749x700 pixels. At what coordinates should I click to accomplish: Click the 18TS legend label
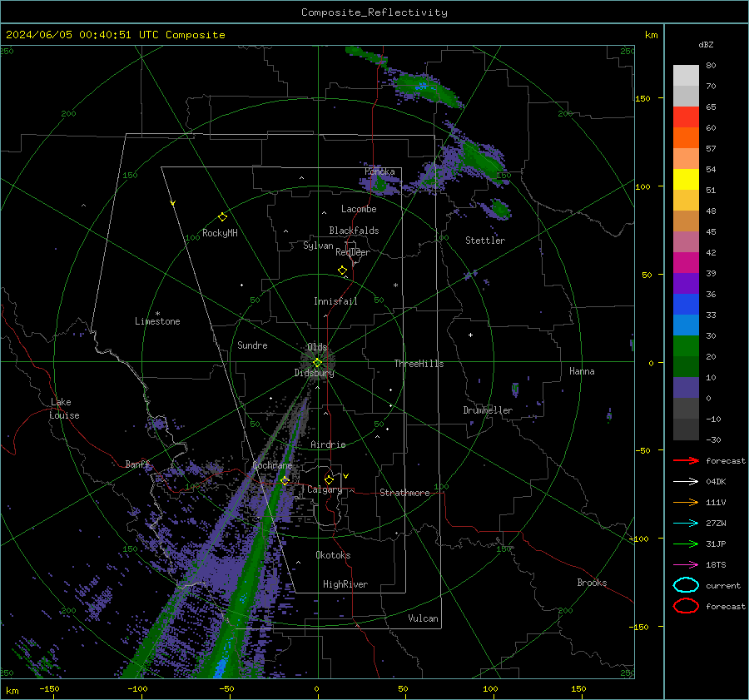[x=716, y=565]
